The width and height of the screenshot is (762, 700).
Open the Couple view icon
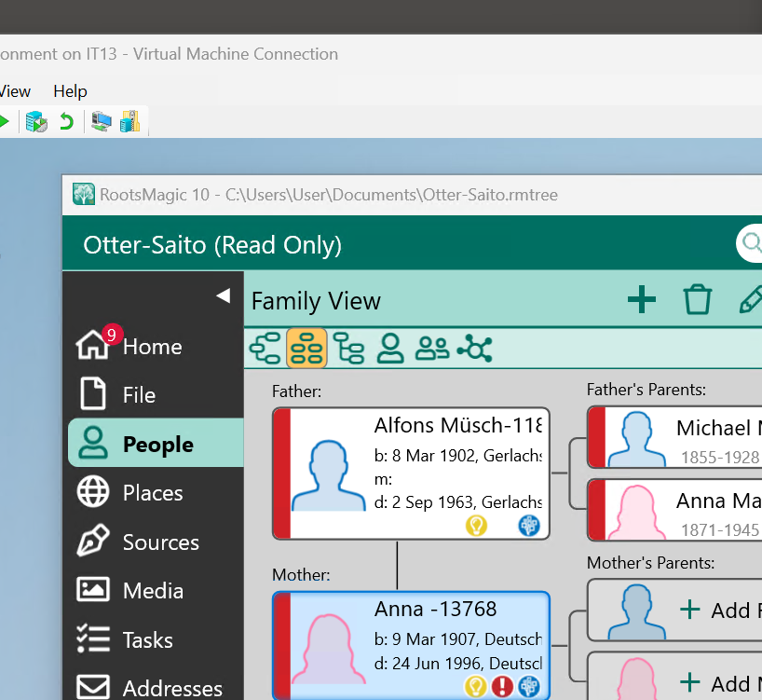coord(431,349)
